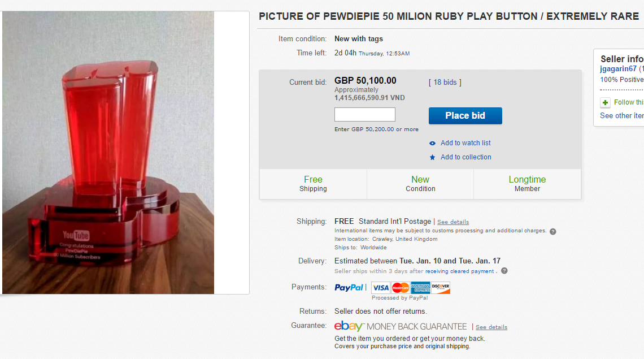
Task: View the 18 bids history
Action: click(x=445, y=82)
